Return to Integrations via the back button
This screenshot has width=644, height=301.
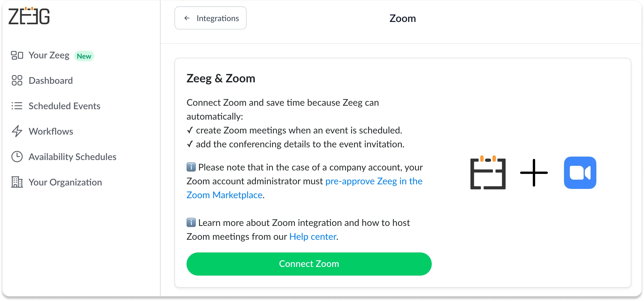[x=211, y=18]
